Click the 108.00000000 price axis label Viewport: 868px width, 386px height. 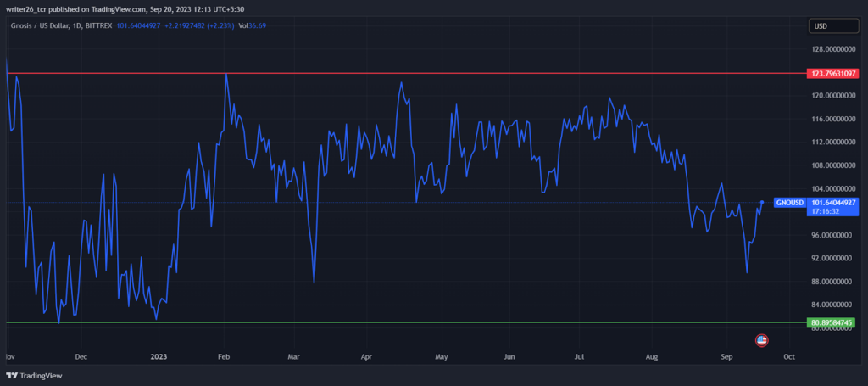point(832,165)
